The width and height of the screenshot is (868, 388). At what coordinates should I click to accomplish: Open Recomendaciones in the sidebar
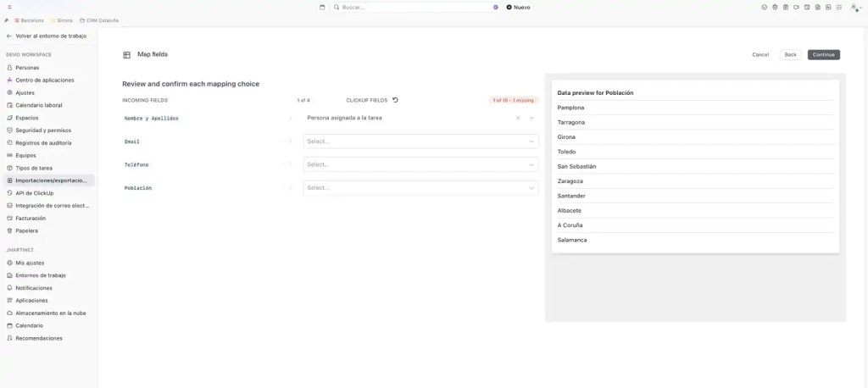[x=39, y=338]
